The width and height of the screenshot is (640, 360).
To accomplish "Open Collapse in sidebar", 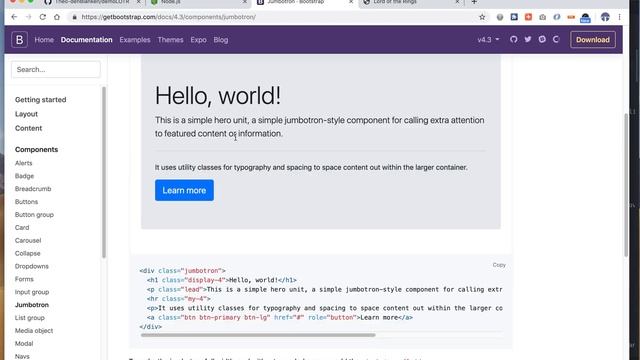I will click(27, 253).
